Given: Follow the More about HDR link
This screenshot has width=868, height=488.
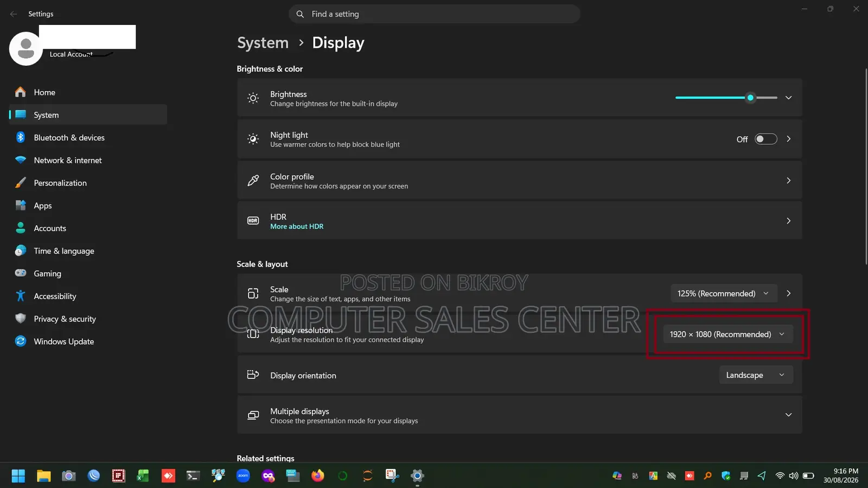Looking at the screenshot, I should pyautogui.click(x=297, y=227).
